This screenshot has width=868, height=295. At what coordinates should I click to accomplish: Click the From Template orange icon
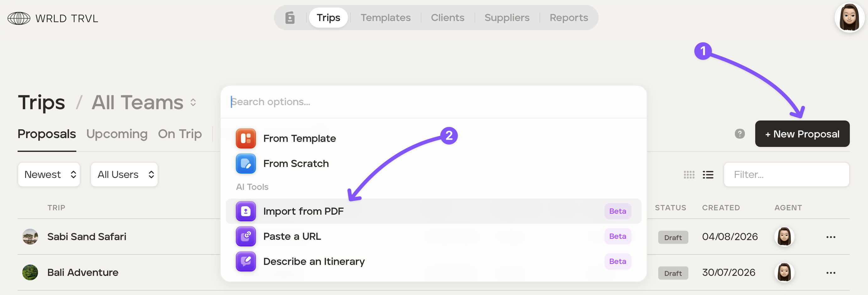246,138
